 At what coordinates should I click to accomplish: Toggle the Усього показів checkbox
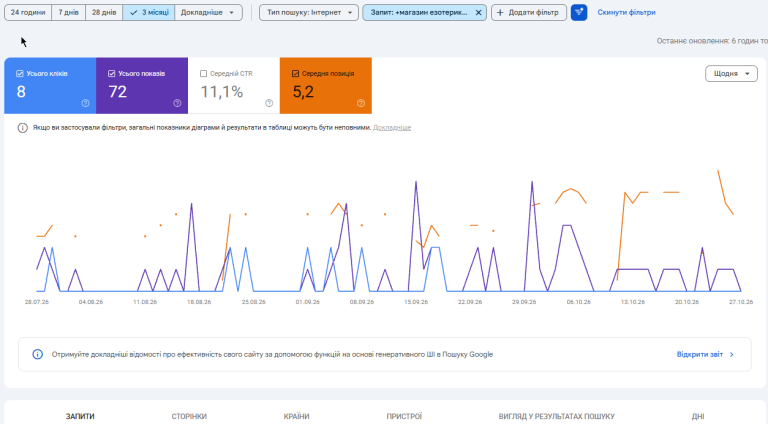112,73
